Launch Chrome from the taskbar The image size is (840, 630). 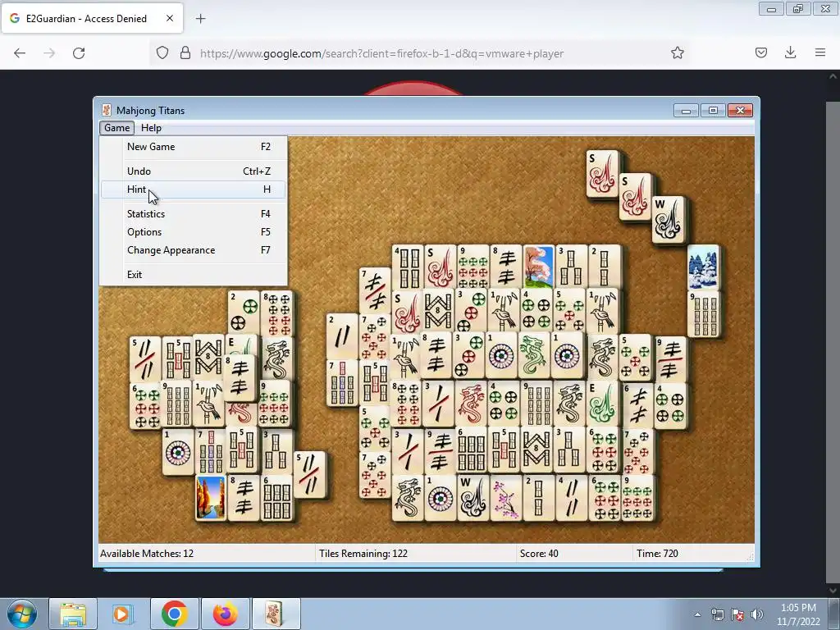[174, 614]
